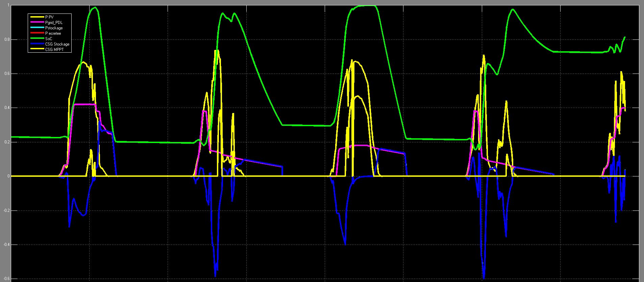Image resolution: width=644 pixels, height=282 pixels.
Task: Click the magenta line sample beside 'Pgrid_PDL'
Action: pos(37,23)
